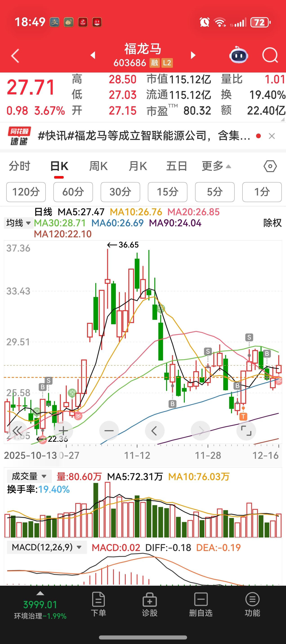Go to next stock with right triangle
Screen dimensions: 286x644
193,55
